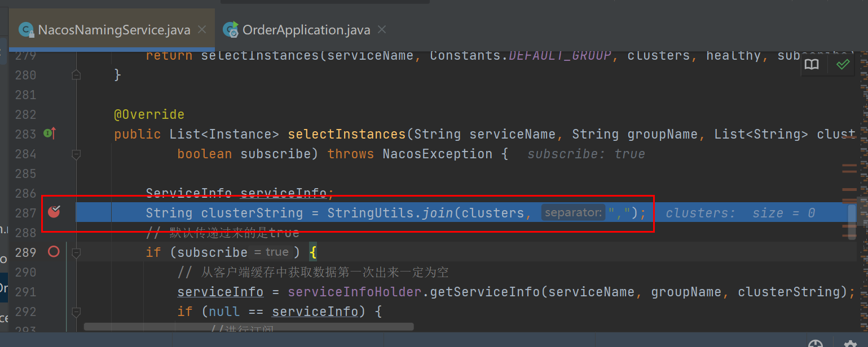Click the separator: inlay parameter hint
This screenshot has width=868, height=347.
click(x=573, y=212)
